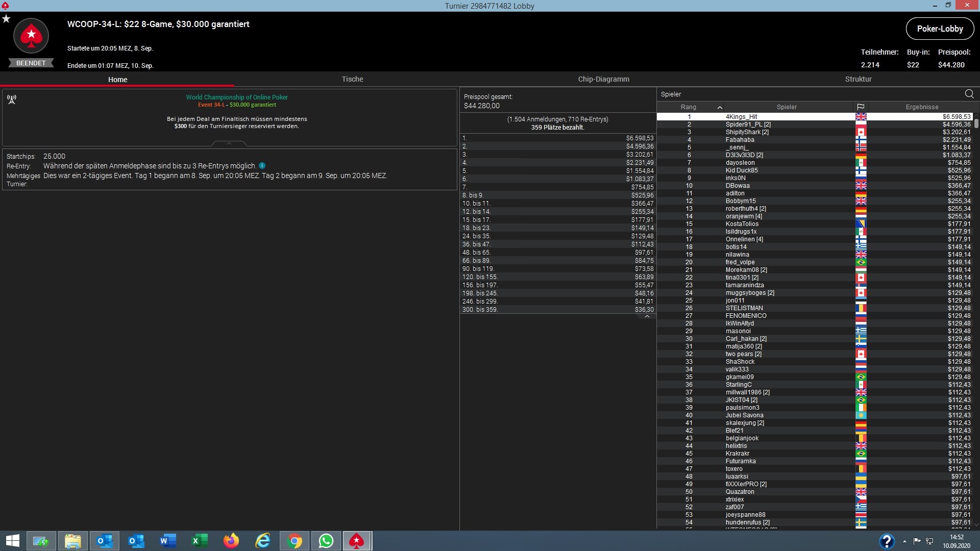Open the Chip-Diagramm tab

coord(603,79)
